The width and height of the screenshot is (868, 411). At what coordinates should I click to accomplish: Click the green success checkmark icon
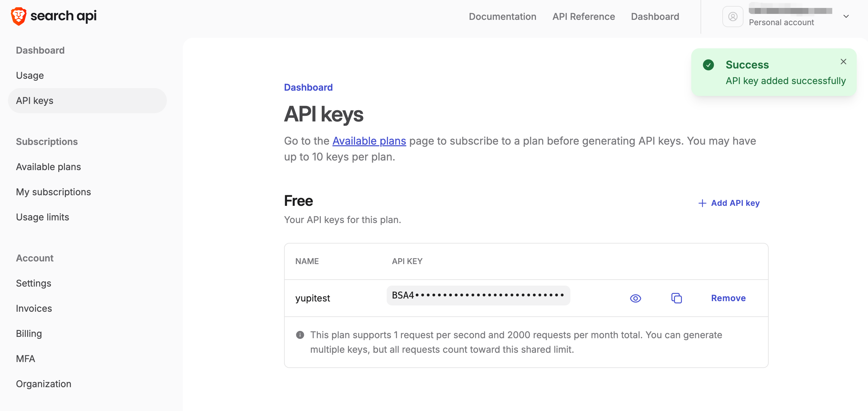point(708,65)
